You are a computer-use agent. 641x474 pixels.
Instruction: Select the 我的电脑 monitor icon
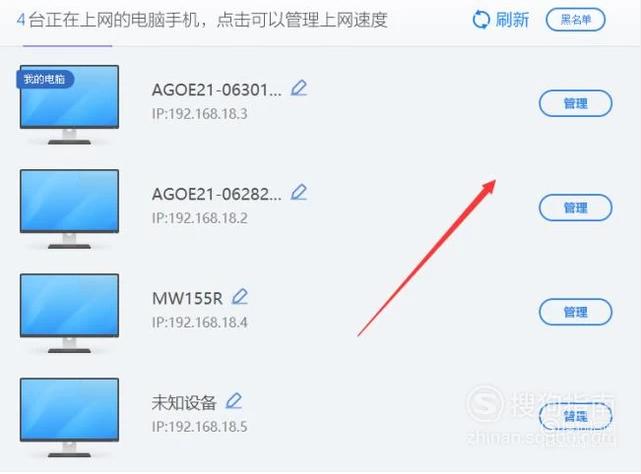(69, 104)
